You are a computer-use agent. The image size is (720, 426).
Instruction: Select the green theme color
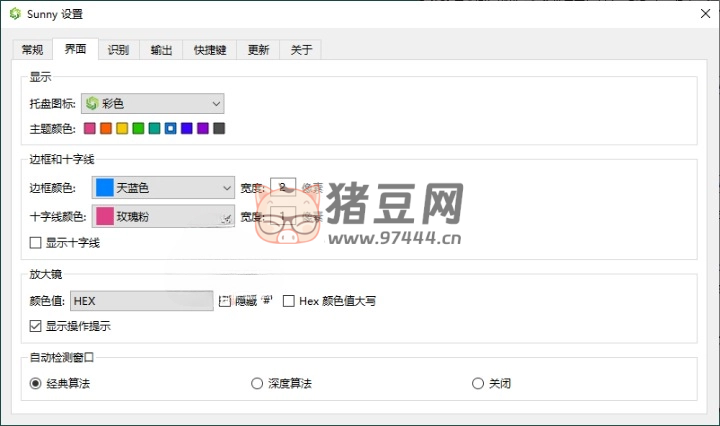coord(138,128)
